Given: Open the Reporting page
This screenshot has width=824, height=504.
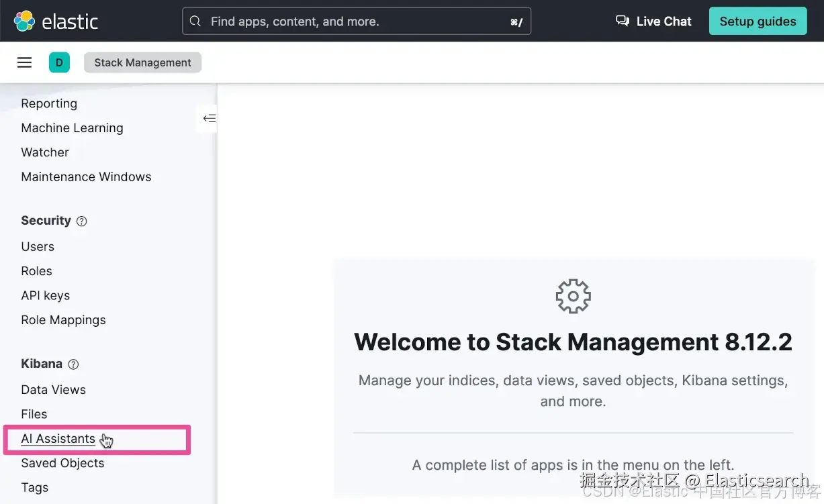Looking at the screenshot, I should (49, 103).
